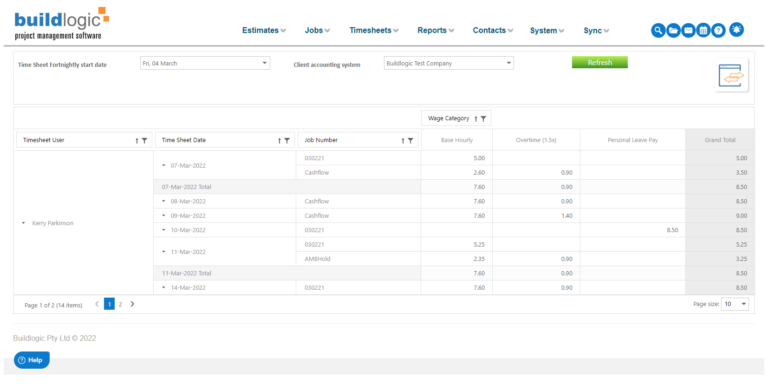Open the Sync menu
The image size is (768, 384).
click(x=596, y=30)
